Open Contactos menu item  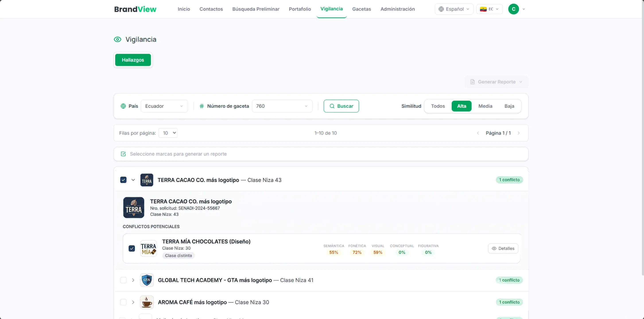pos(211,9)
